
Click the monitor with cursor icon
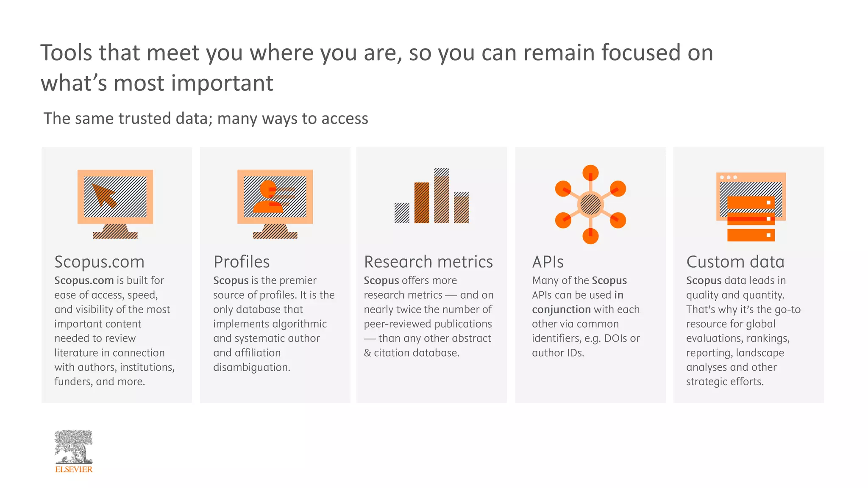pos(115,204)
